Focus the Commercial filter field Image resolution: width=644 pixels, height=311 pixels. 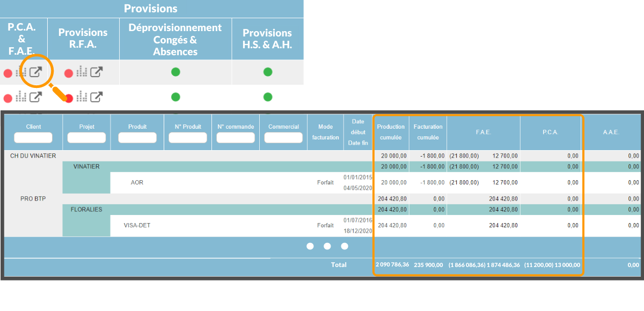tap(283, 138)
